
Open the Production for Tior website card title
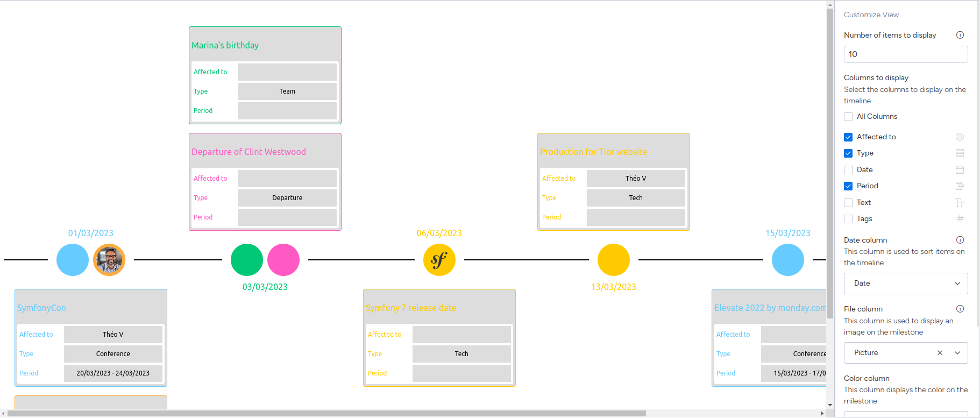[x=593, y=152]
